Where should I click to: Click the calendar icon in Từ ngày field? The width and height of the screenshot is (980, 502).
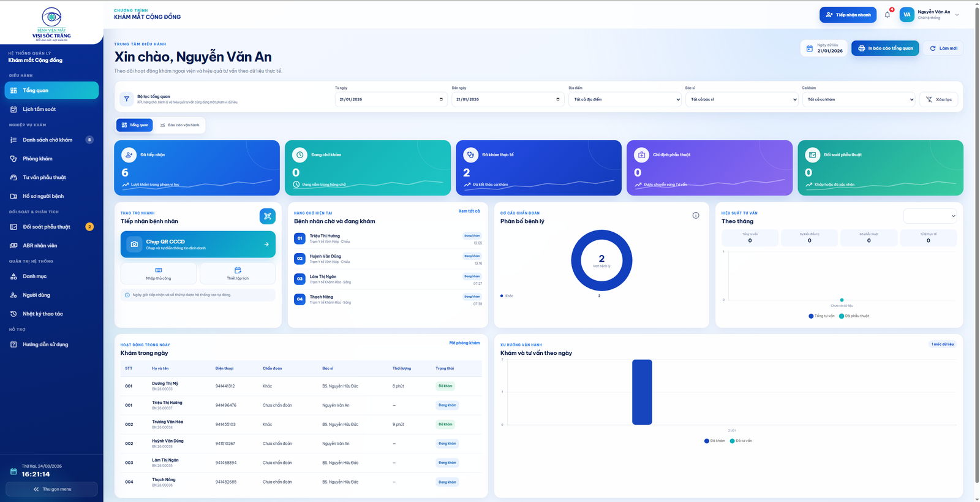pyautogui.click(x=441, y=99)
